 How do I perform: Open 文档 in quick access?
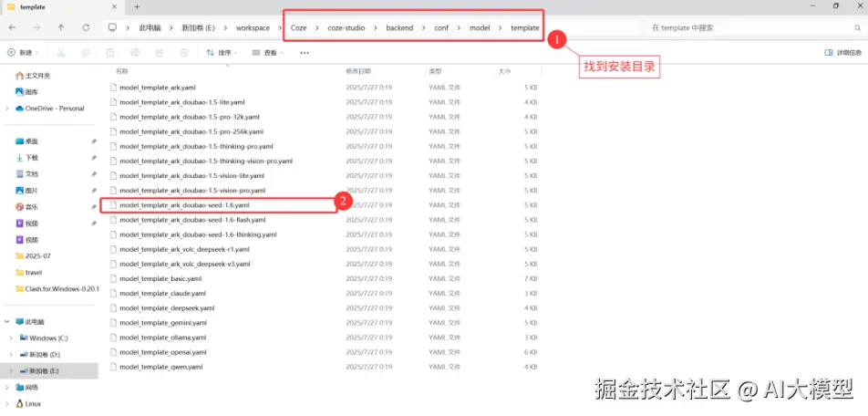tap(27, 174)
